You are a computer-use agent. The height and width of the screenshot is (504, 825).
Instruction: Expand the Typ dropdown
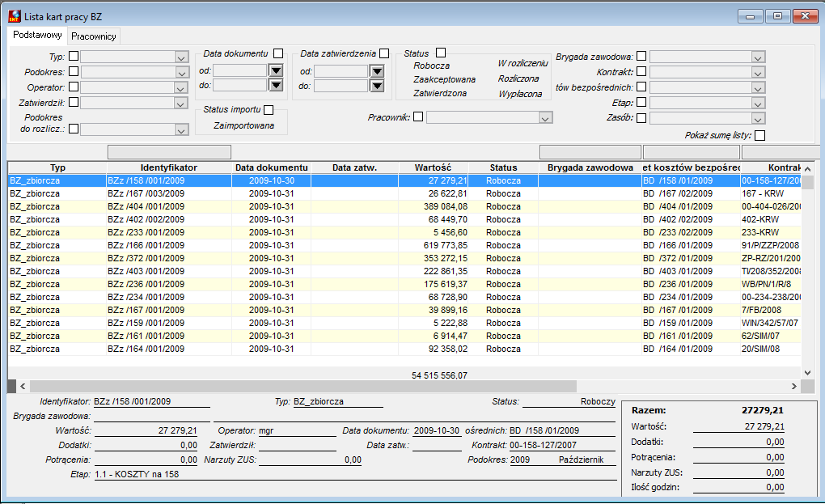click(x=181, y=57)
